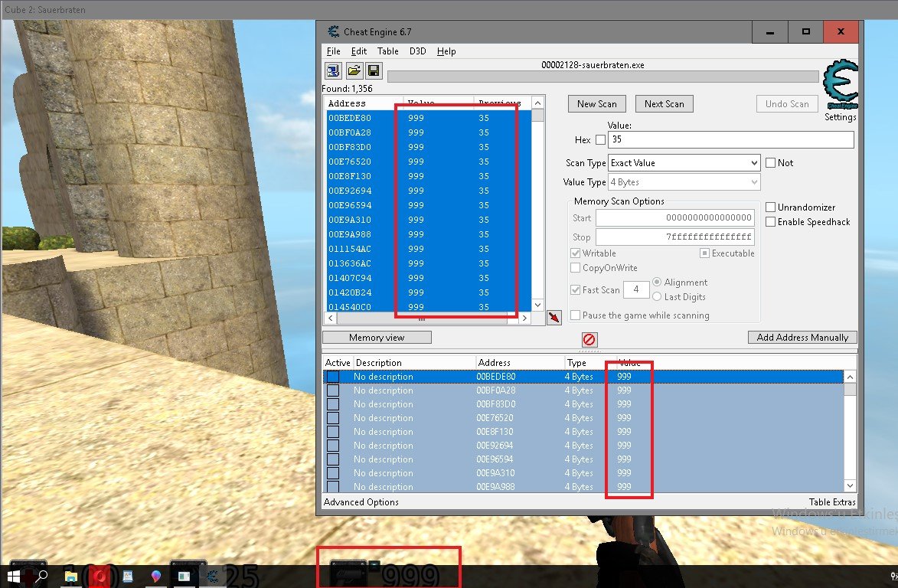This screenshot has width=898, height=588.
Task: Open the File menu
Action: [333, 51]
